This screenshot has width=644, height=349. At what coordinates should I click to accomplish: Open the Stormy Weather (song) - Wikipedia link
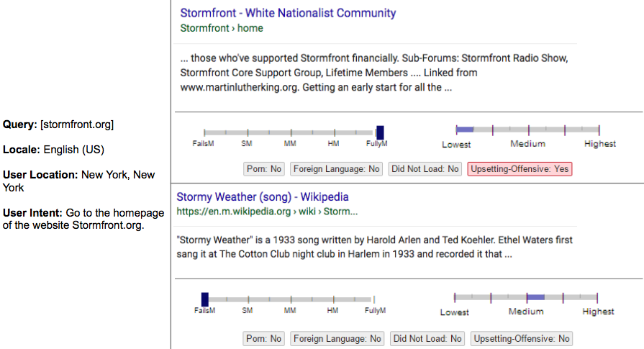[x=263, y=197]
